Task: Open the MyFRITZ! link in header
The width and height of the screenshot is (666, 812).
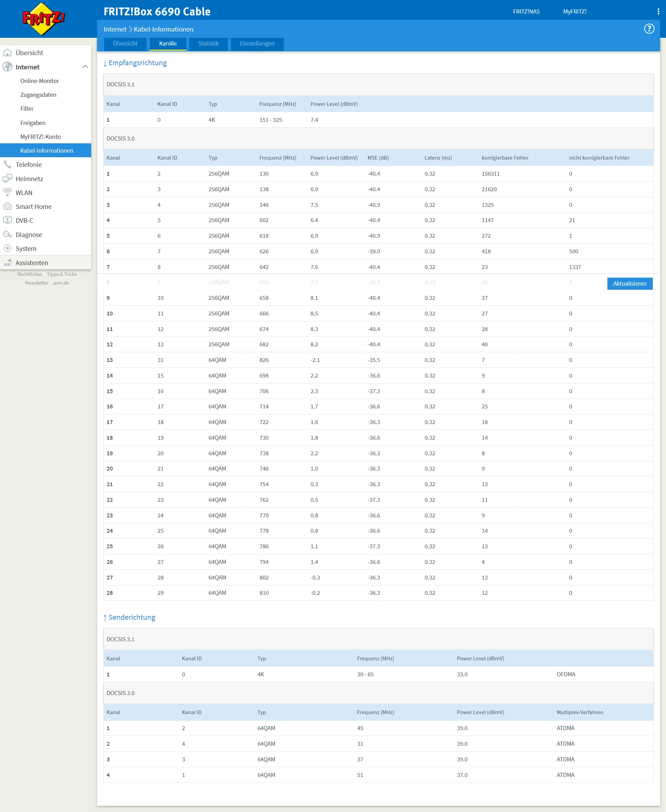Action: (574, 11)
